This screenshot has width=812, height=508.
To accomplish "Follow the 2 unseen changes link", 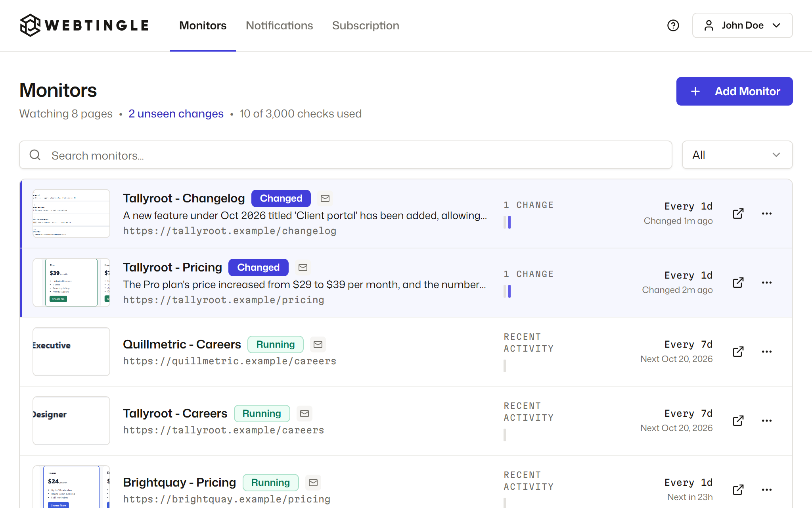I will tap(176, 114).
